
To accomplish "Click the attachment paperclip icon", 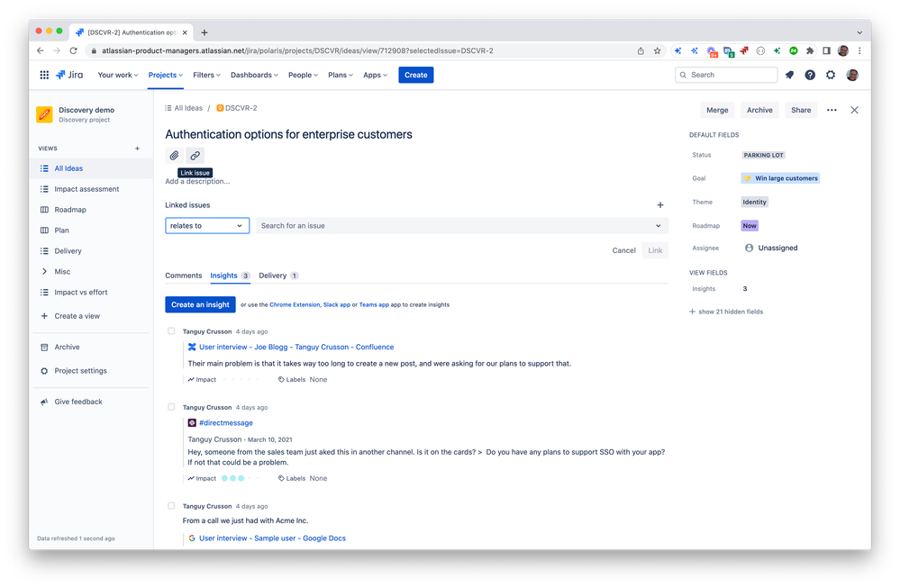I will 175,156.
